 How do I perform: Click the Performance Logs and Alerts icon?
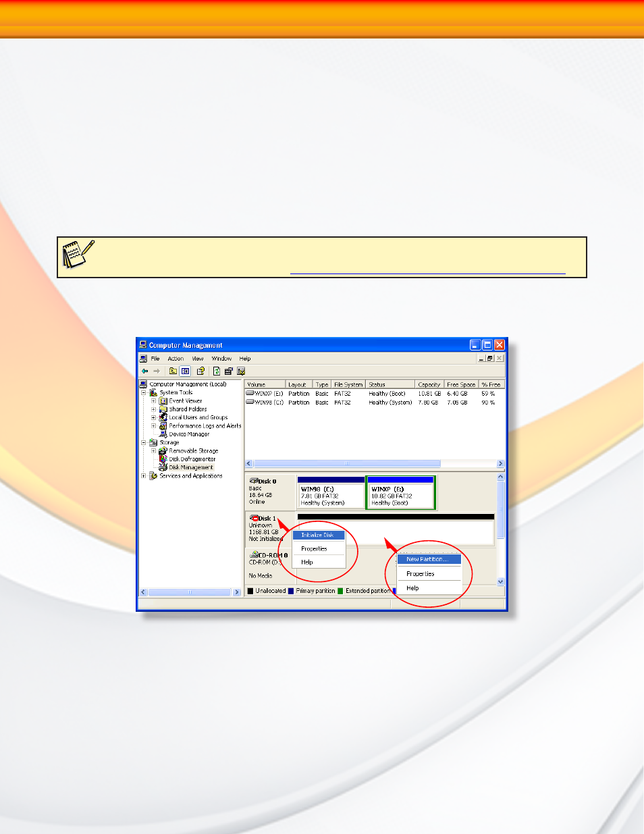click(163, 426)
